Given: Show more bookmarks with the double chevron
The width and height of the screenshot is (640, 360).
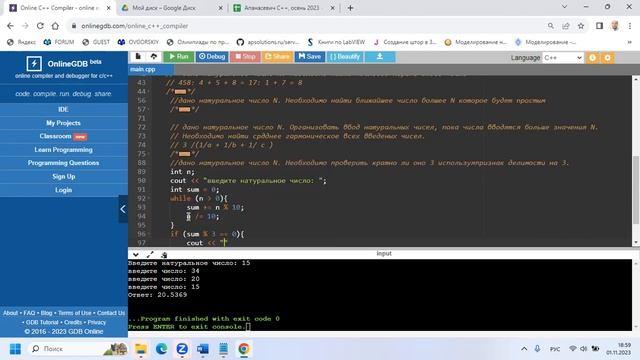Looking at the screenshot, I should point(630,42).
